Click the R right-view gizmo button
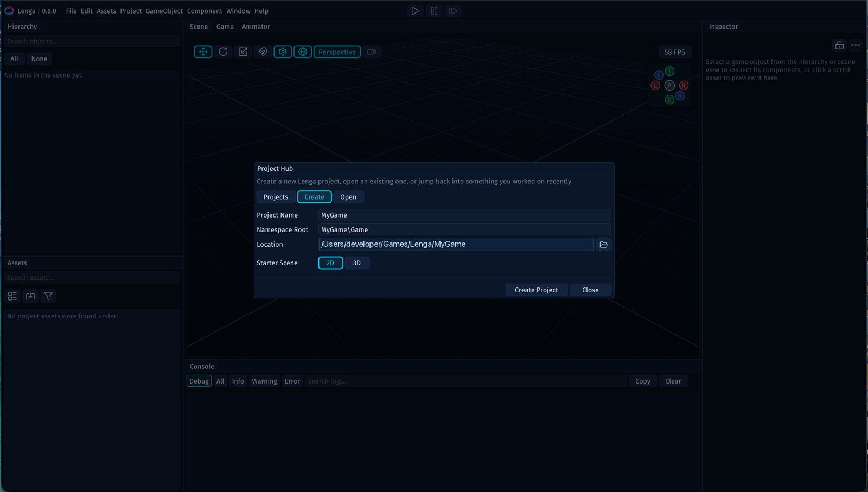868x492 pixels. point(684,85)
